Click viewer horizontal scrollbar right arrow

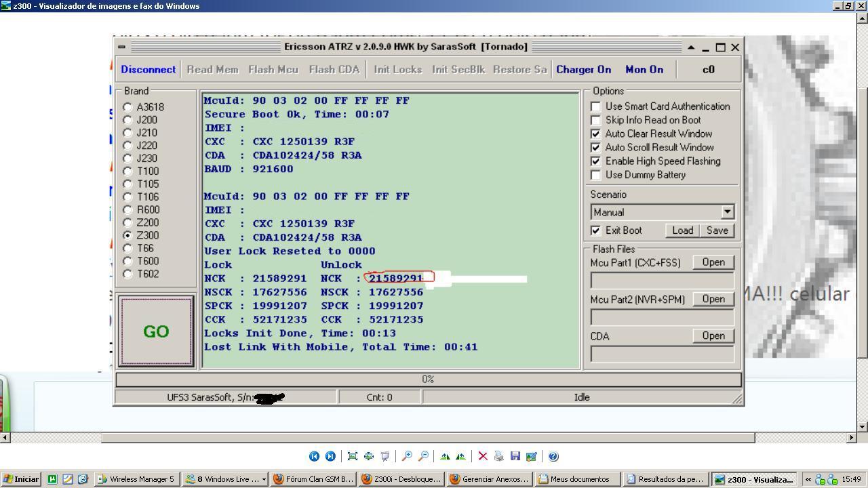pos(852,438)
